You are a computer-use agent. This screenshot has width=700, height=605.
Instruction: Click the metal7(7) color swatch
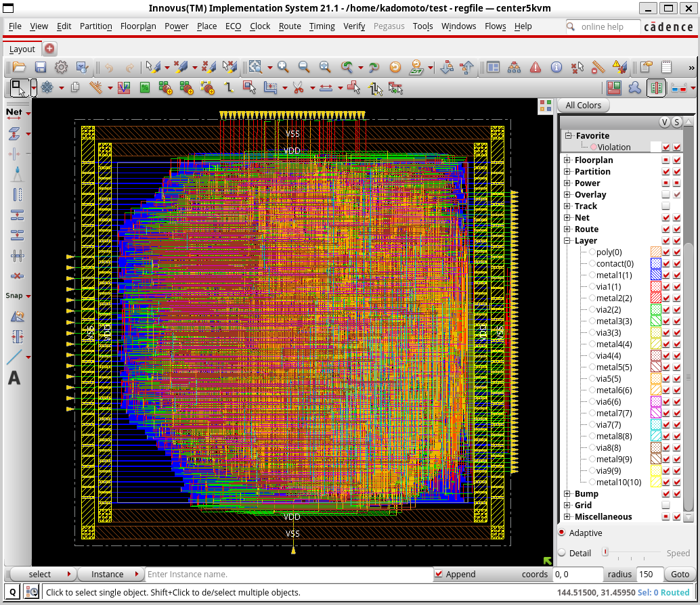click(x=655, y=413)
